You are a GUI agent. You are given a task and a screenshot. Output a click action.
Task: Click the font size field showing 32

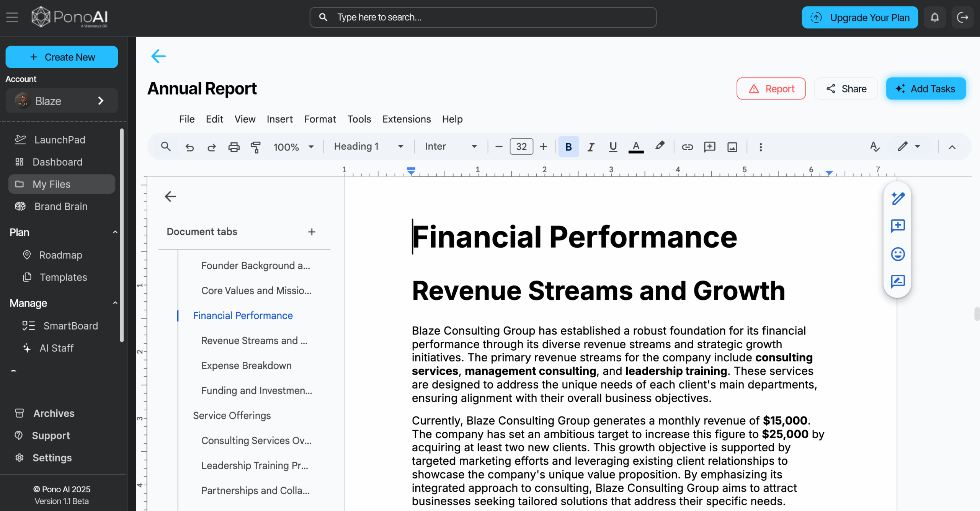(521, 147)
